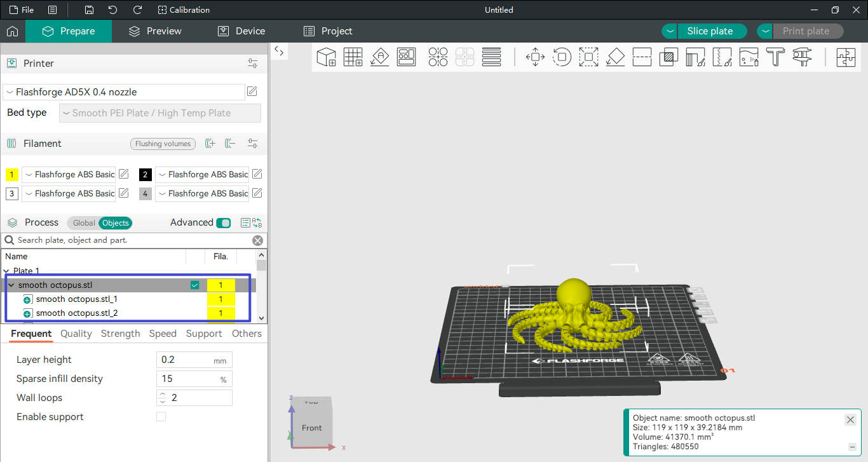Switch the Process scope to Global

(x=84, y=223)
